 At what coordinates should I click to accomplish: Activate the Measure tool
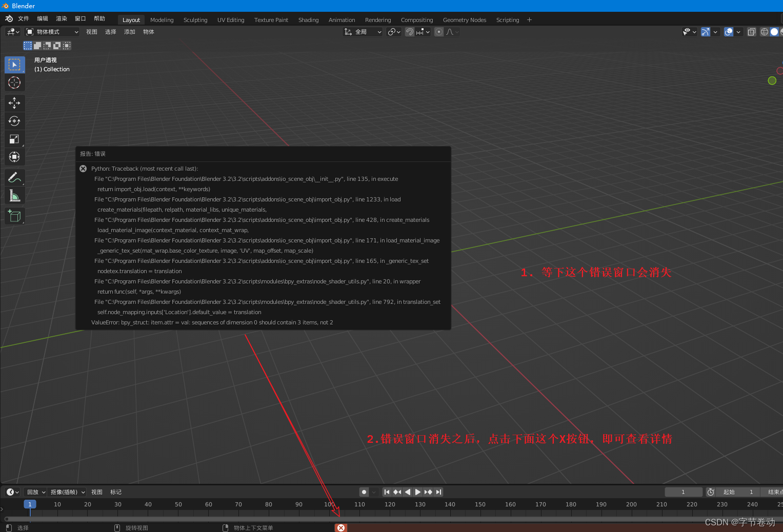pyautogui.click(x=14, y=195)
